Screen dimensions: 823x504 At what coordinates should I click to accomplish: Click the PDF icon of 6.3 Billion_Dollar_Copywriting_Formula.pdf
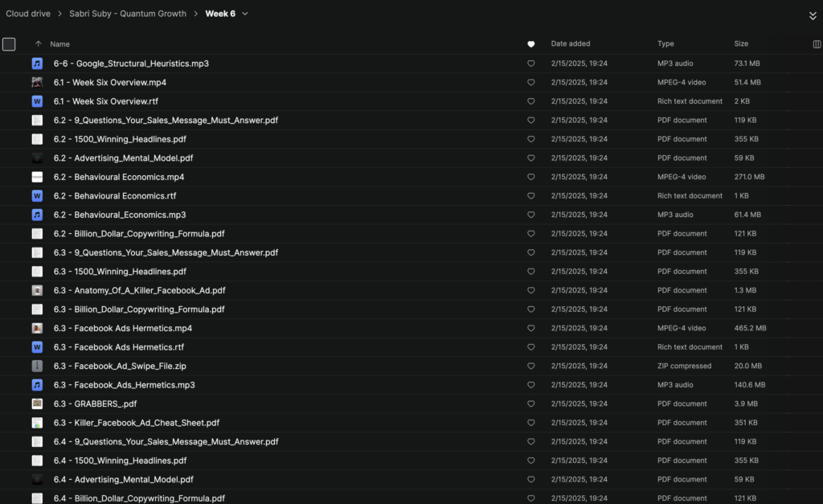(x=37, y=309)
